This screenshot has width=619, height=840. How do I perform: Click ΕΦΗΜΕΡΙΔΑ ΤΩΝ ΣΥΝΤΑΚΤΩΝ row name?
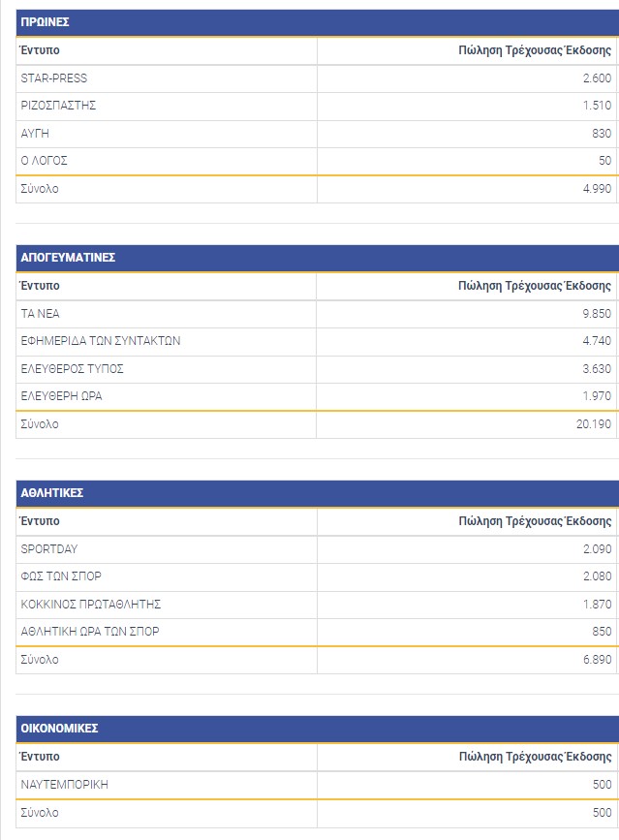(x=101, y=341)
